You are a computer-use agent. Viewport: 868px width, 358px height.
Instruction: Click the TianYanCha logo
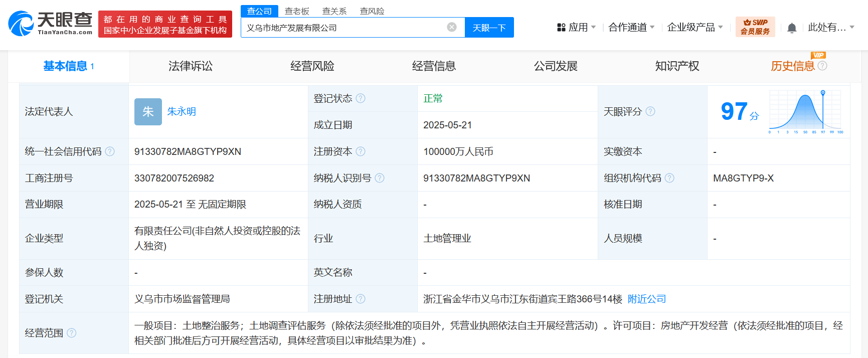[x=51, y=24]
